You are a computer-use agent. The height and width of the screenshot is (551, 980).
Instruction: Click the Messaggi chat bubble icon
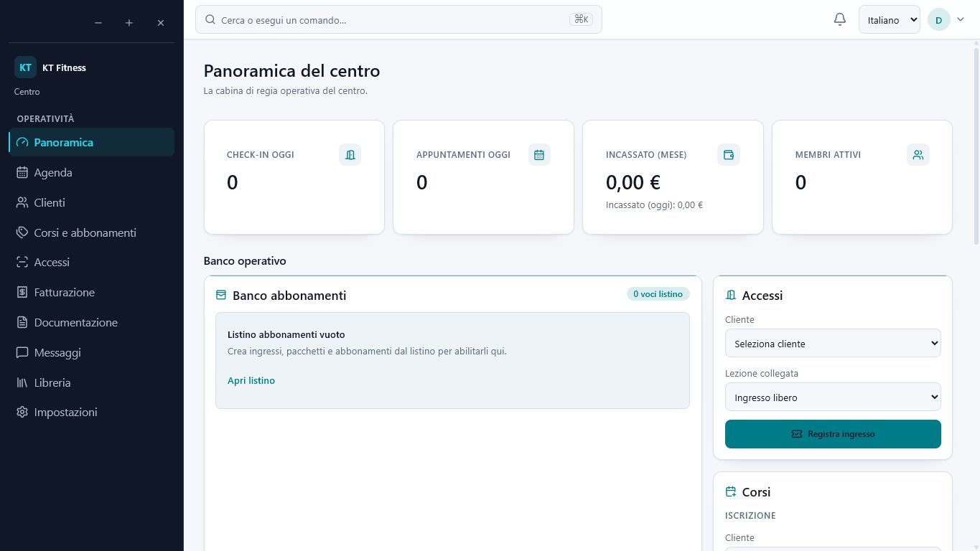pyautogui.click(x=22, y=352)
